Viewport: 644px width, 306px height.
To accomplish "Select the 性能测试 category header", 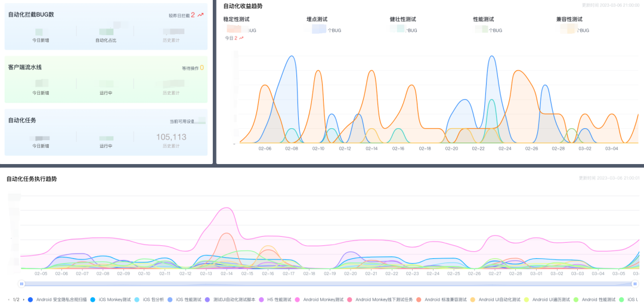I will 484,19.
